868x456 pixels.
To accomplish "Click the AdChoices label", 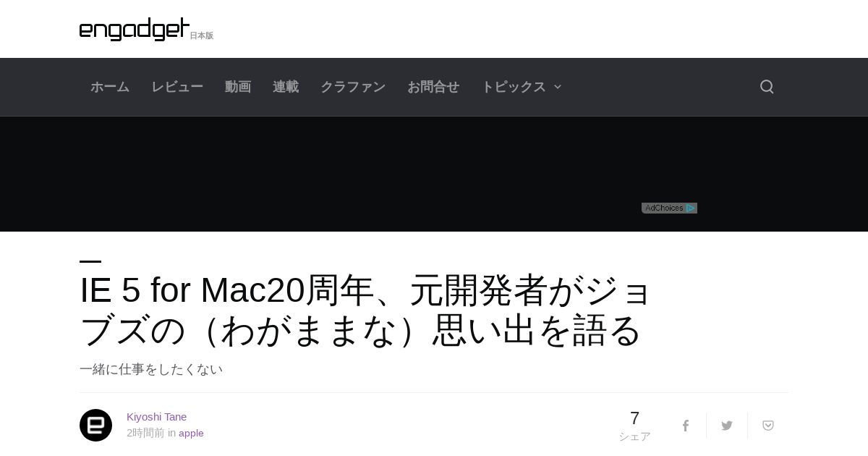I will [664, 208].
